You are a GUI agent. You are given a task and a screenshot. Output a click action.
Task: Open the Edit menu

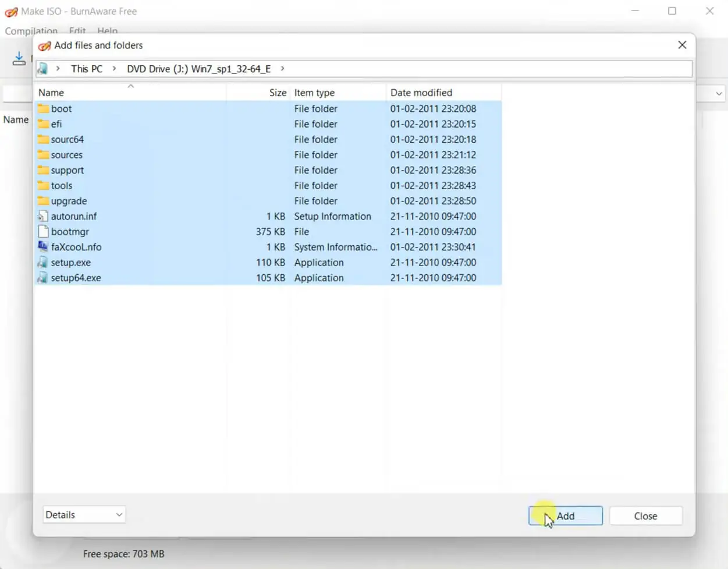click(77, 31)
